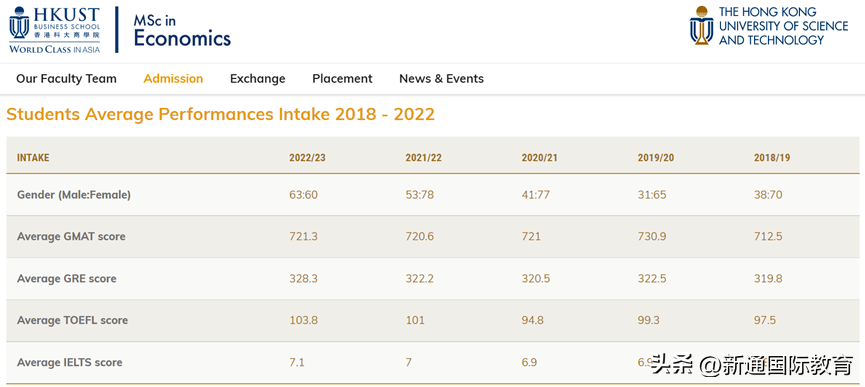865x387 pixels.
Task: Open the Exchange menu item
Action: point(258,79)
